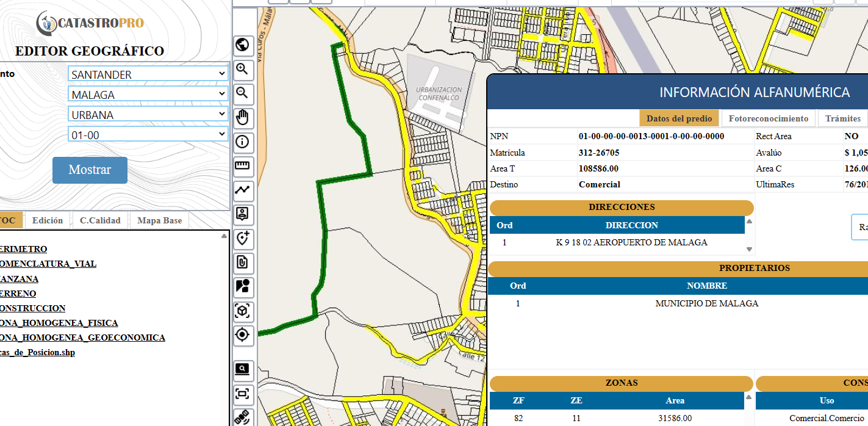The width and height of the screenshot is (868, 426).
Task: Open the MALAGA municipality dropdown
Action: (x=148, y=95)
